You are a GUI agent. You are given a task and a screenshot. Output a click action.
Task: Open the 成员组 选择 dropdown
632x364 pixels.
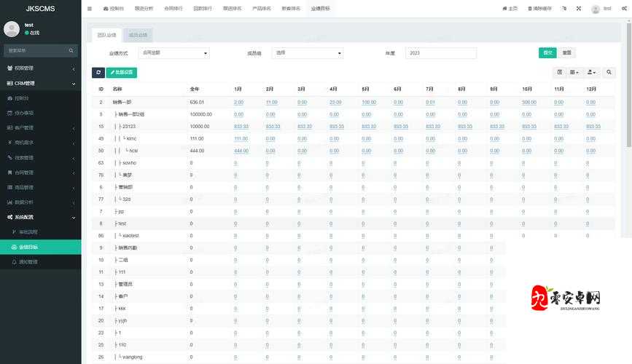click(307, 53)
